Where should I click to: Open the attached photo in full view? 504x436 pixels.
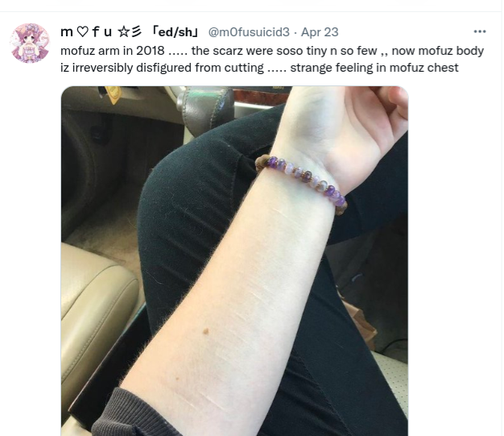click(x=234, y=260)
